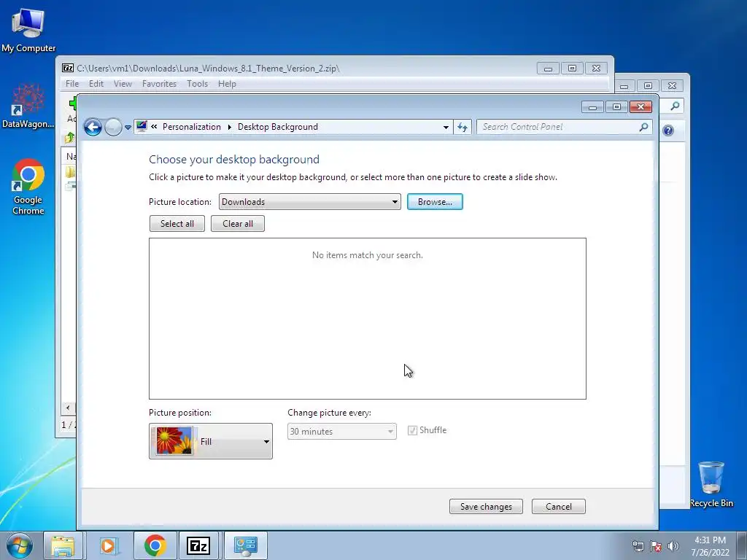Open the Edit menu in 7-Zip window
747x560 pixels.
click(x=96, y=83)
